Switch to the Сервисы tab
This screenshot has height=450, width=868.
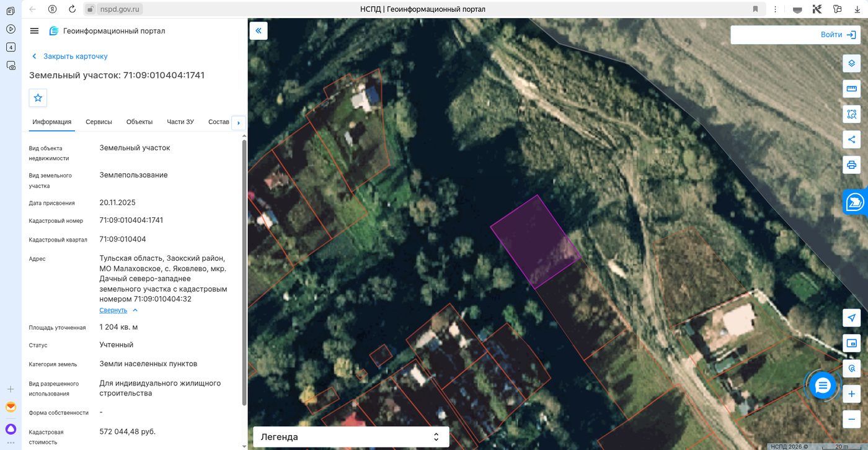point(99,122)
